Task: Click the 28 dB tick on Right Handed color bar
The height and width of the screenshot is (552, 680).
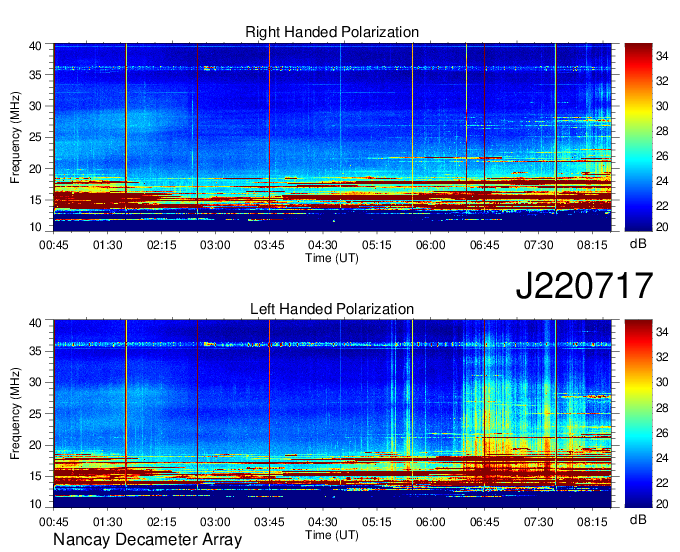Action: click(662, 131)
